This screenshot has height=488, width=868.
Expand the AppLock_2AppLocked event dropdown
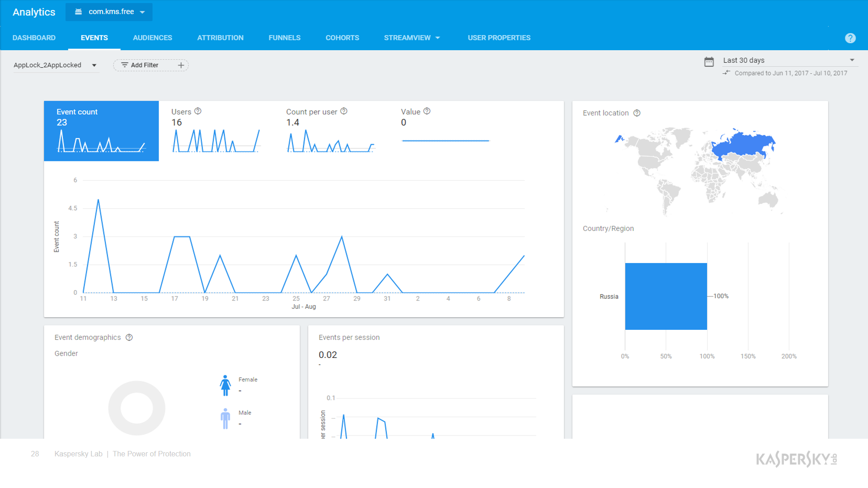pos(56,65)
